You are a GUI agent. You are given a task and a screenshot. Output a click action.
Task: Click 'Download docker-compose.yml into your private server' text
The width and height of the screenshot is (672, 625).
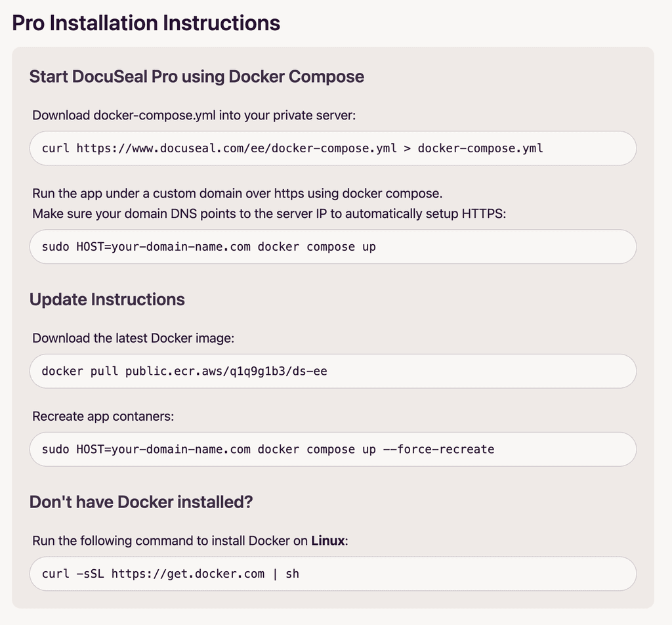coord(194,116)
